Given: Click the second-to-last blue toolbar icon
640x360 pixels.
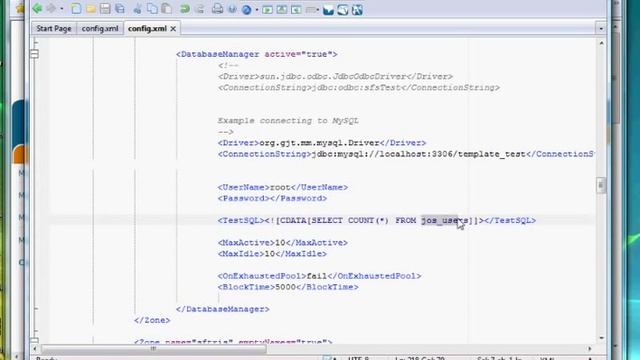Looking at the screenshot, I should [343, 10].
